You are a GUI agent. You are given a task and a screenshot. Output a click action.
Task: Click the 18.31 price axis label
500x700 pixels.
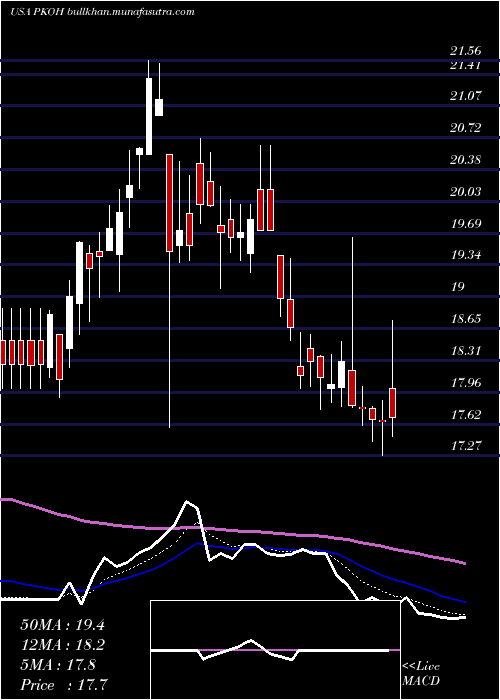point(468,350)
